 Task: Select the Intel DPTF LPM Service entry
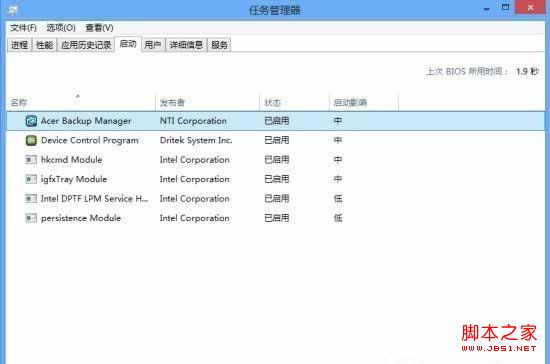click(95, 199)
